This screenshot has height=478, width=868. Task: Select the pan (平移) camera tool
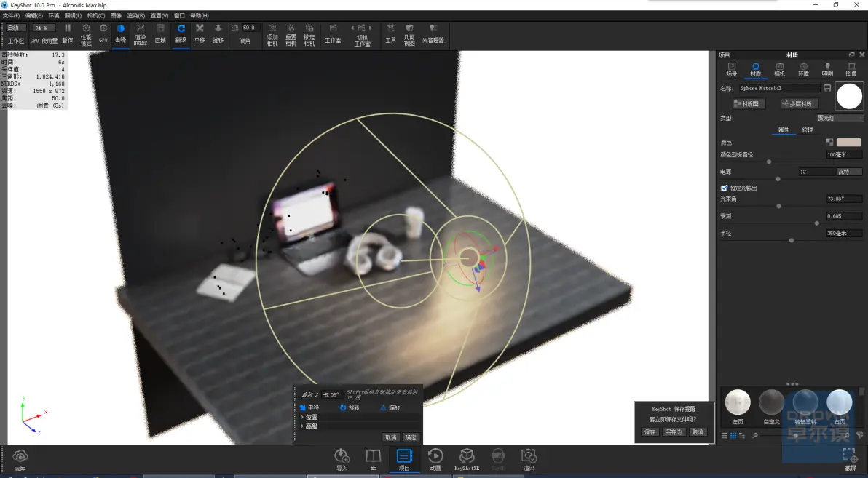point(200,33)
